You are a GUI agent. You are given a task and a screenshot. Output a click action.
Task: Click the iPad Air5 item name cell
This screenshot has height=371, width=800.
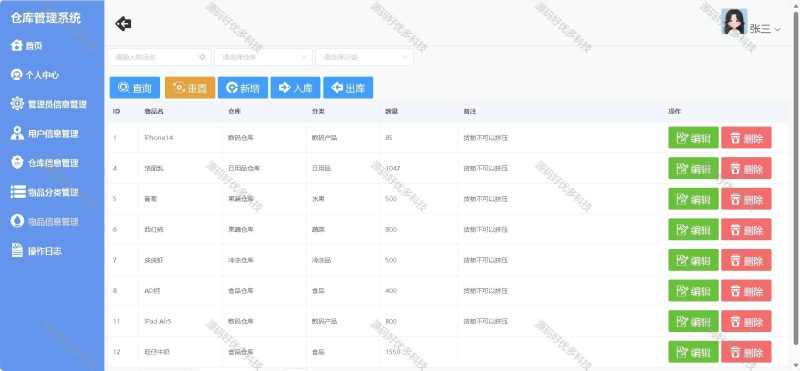(158, 321)
